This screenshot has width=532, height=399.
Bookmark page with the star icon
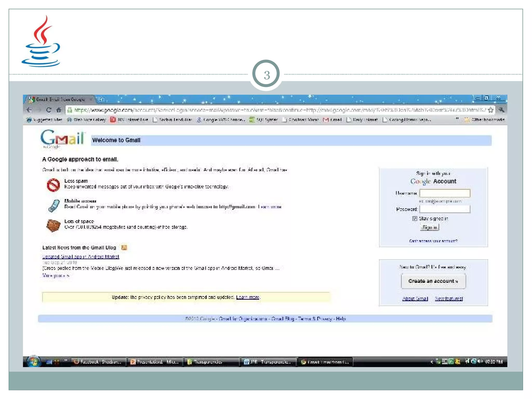[490, 110]
